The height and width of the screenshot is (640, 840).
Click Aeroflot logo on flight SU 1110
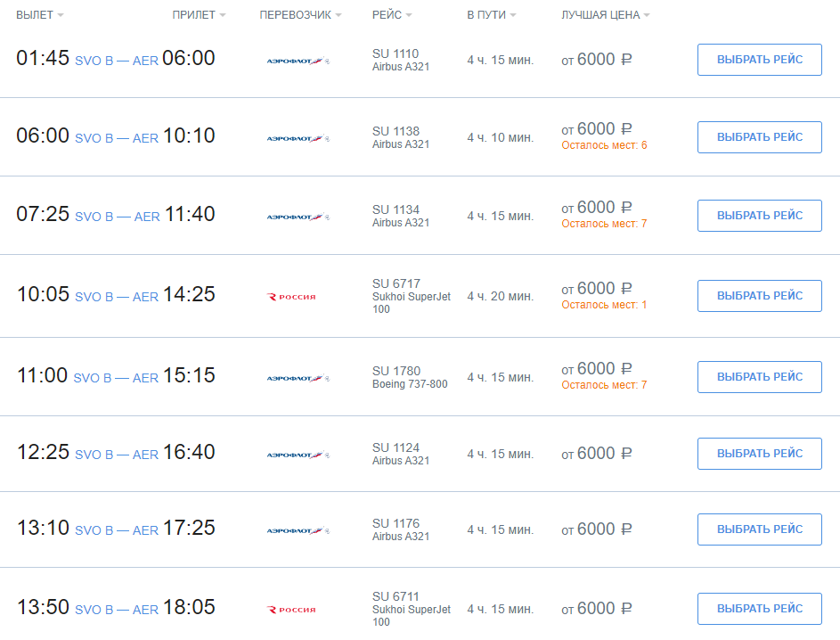(298, 62)
